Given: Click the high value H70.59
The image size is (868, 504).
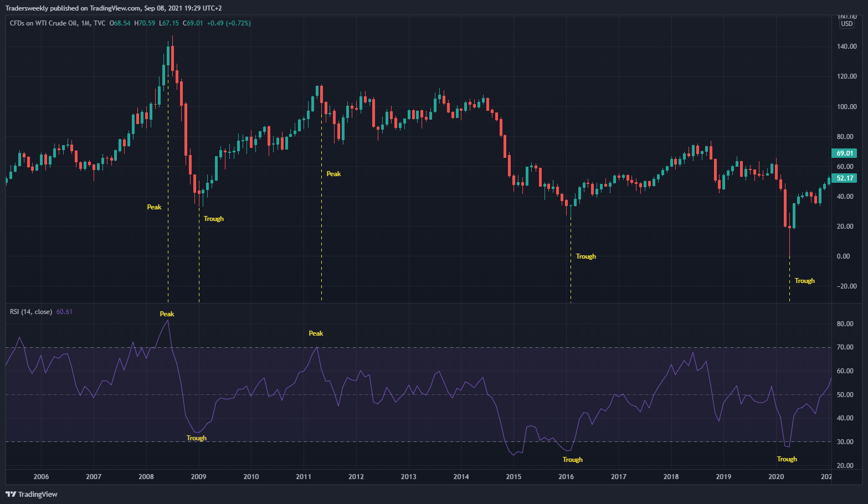Looking at the screenshot, I should point(145,23).
